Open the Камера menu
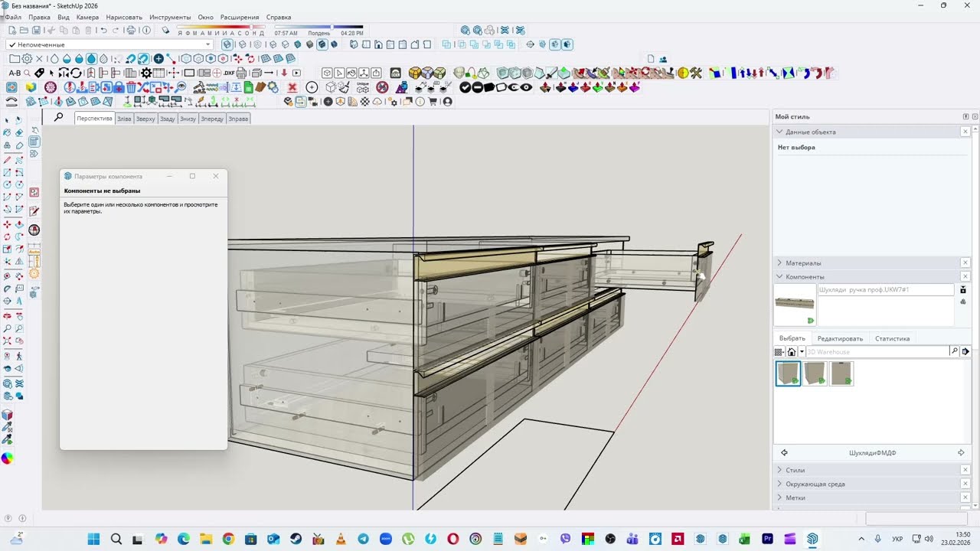This screenshot has width=980, height=551. tap(87, 17)
